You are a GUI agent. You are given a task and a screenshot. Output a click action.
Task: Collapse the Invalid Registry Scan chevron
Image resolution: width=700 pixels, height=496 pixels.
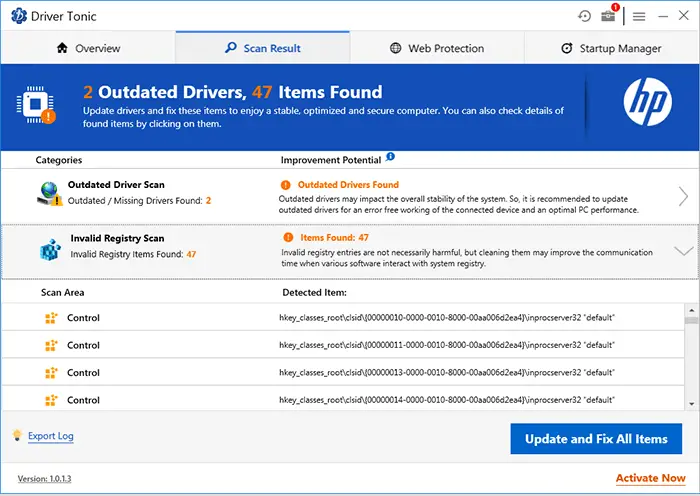(x=683, y=251)
